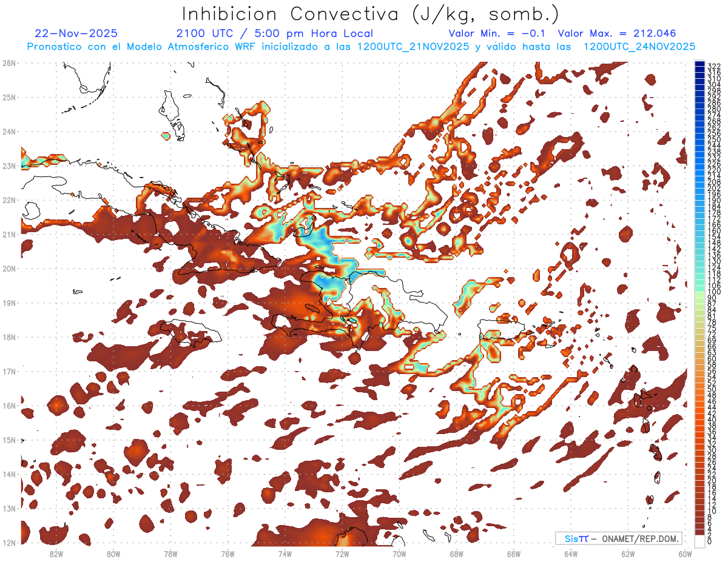The image size is (728, 562).
Task: Click the longitude label '66W'
Action: click(514, 554)
